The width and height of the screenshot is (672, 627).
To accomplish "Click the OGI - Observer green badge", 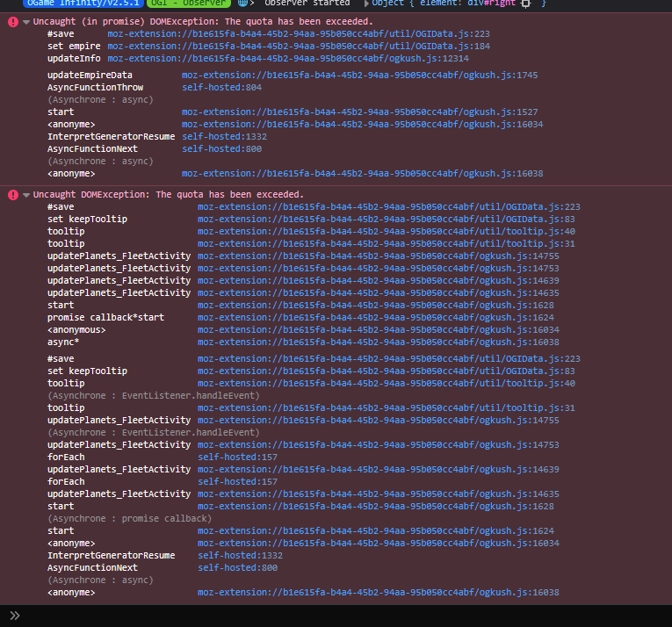I will tap(189, 3).
